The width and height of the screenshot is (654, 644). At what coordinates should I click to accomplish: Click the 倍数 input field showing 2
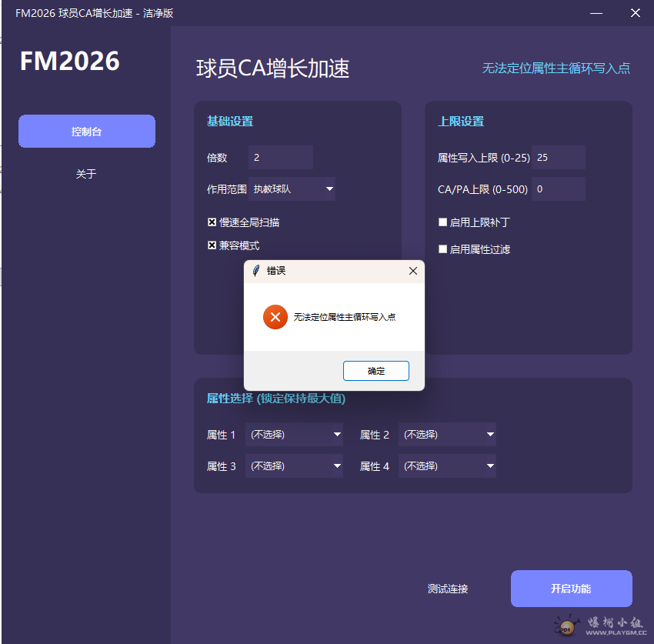(x=280, y=157)
